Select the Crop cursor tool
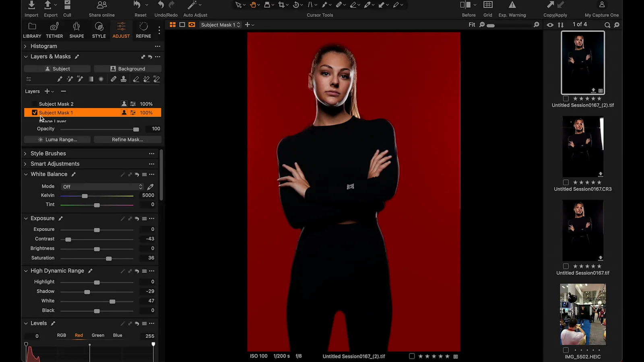 (281, 5)
